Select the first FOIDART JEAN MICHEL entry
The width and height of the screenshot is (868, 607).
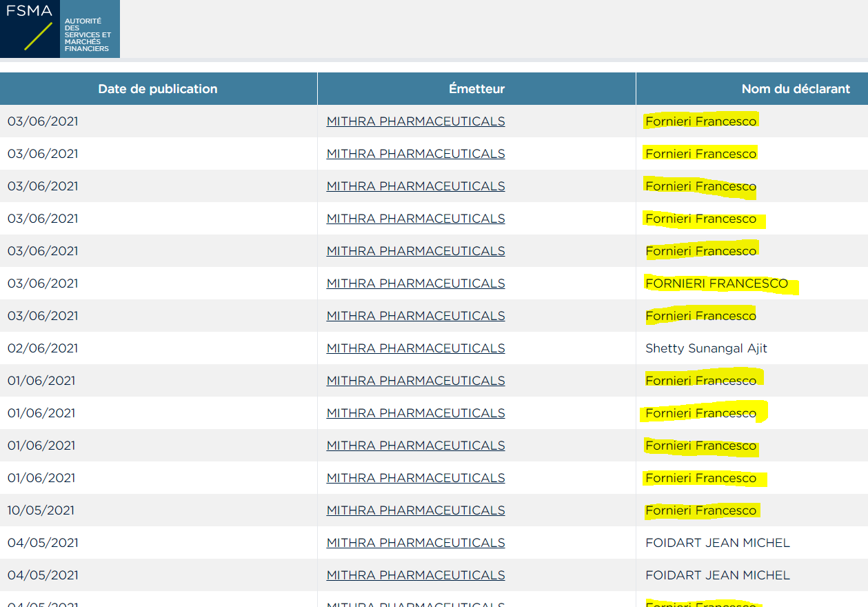pyautogui.click(x=717, y=543)
